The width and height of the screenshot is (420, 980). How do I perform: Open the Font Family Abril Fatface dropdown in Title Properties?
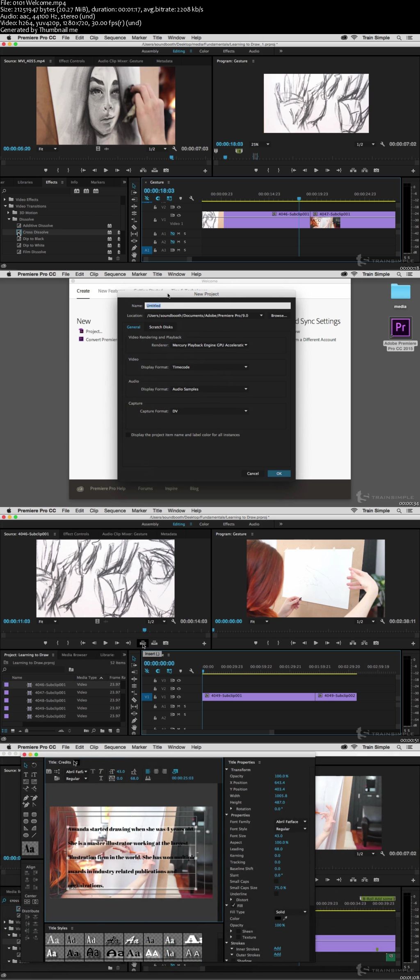click(x=291, y=822)
